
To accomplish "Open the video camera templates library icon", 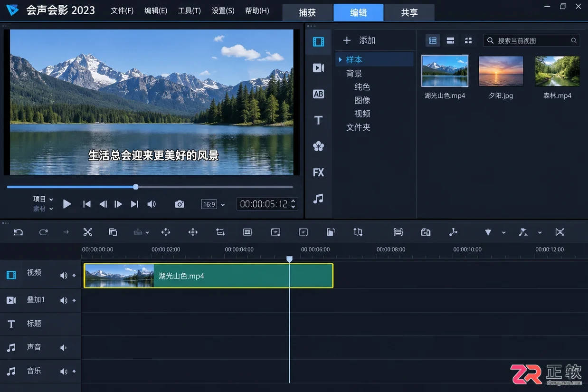I will (318, 68).
